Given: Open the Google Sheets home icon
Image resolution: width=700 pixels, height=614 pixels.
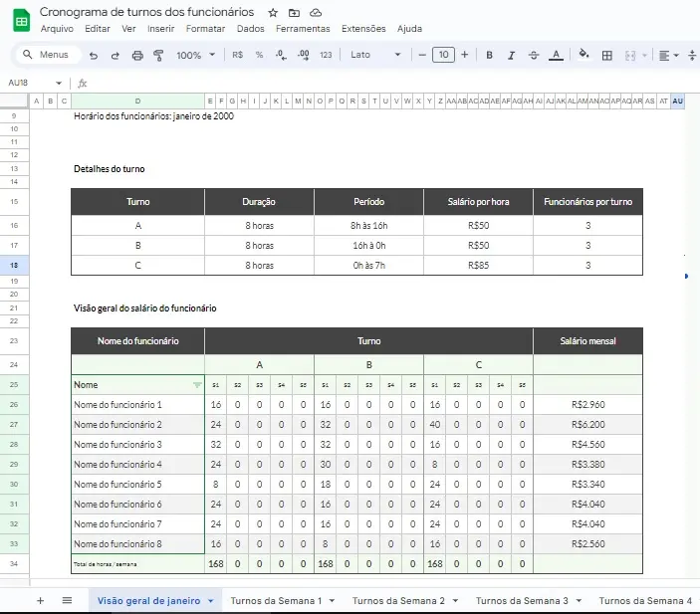Looking at the screenshot, I should (22, 21).
